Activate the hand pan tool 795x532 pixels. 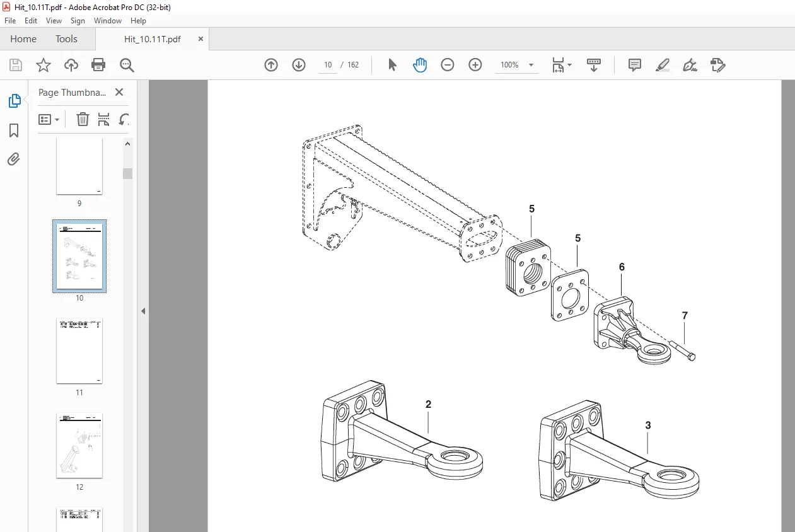420,65
